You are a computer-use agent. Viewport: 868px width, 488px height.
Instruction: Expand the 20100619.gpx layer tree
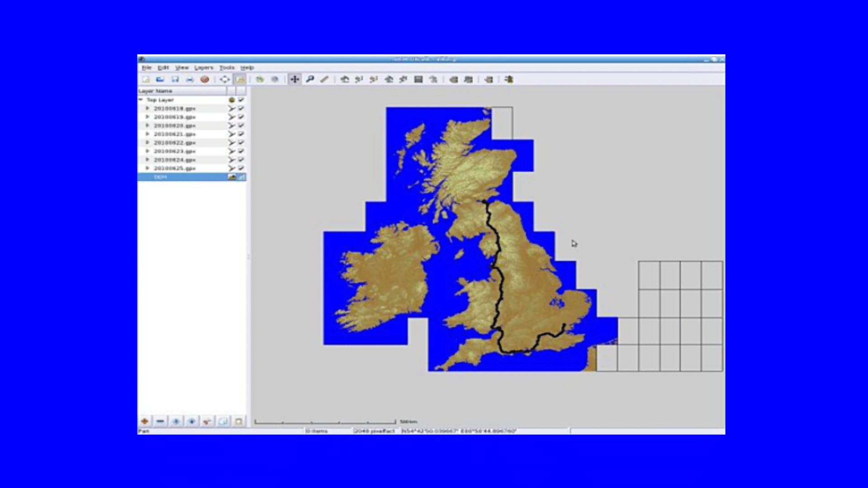[x=147, y=117]
